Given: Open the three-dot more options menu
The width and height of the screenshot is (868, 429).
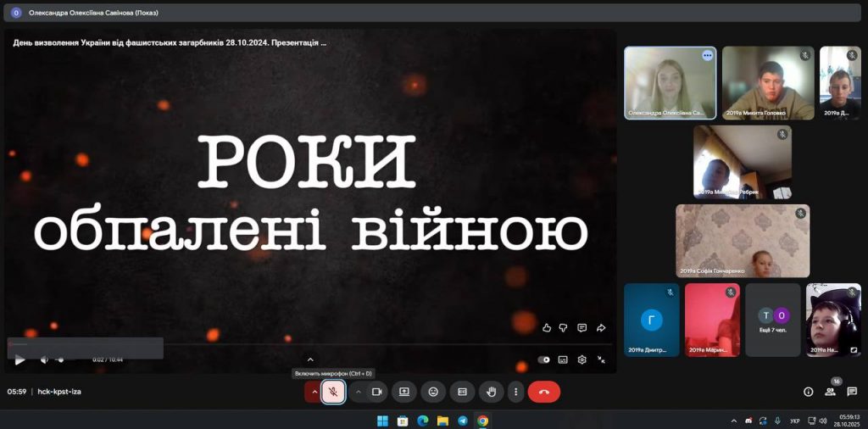Looking at the screenshot, I should [515, 392].
